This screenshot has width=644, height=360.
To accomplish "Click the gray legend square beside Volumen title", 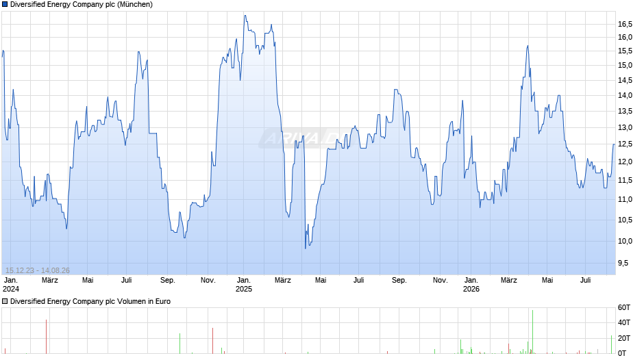I will 5,301.
